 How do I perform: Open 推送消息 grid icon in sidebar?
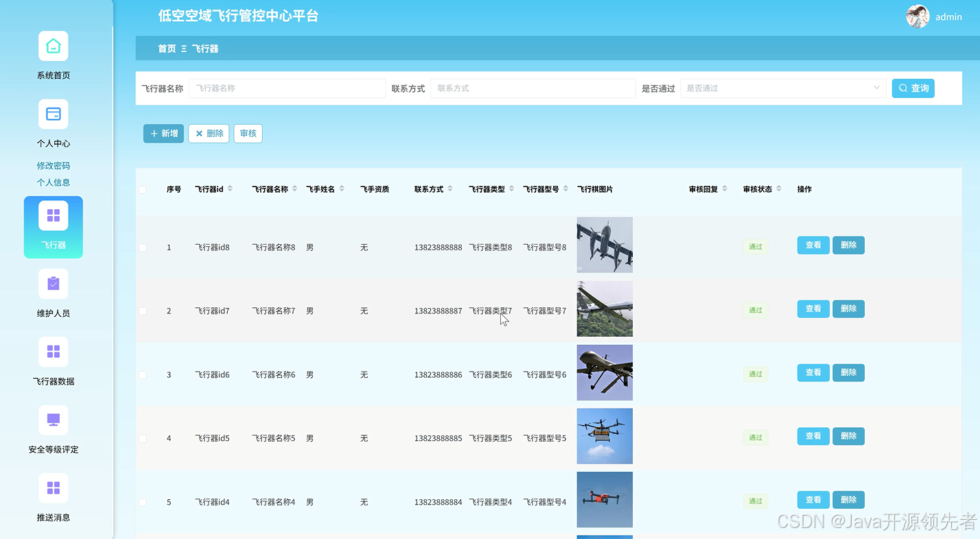pos(53,488)
